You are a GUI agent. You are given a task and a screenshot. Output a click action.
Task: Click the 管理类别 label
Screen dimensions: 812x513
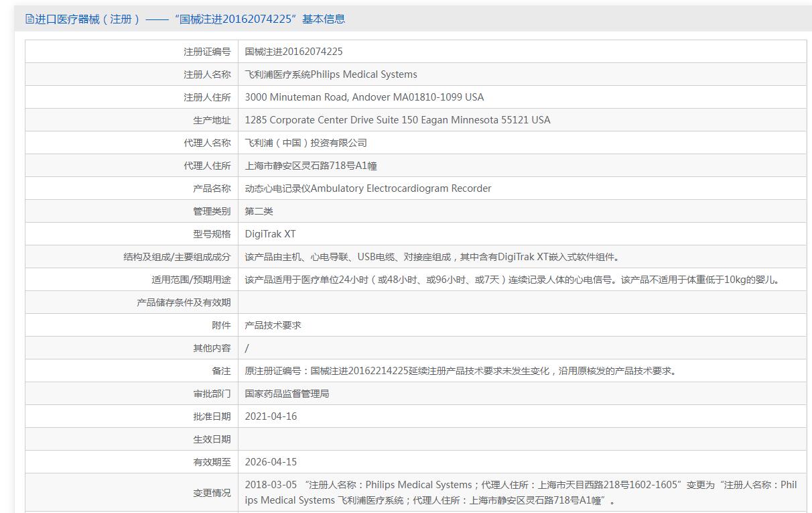[212, 211]
